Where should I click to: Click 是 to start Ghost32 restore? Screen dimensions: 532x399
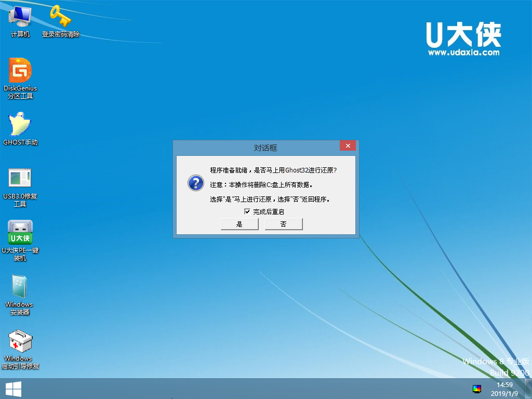(240, 224)
